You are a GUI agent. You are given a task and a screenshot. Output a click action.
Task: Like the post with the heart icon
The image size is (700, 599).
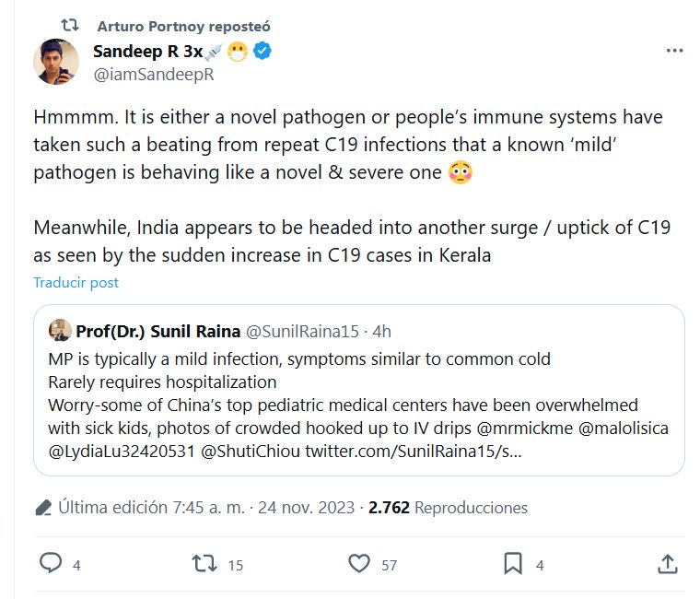click(359, 562)
